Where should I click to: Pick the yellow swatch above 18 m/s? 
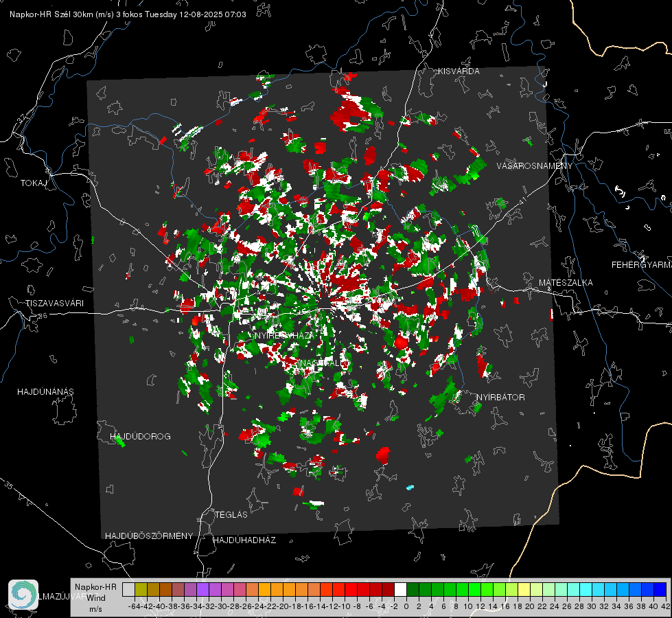point(524,589)
